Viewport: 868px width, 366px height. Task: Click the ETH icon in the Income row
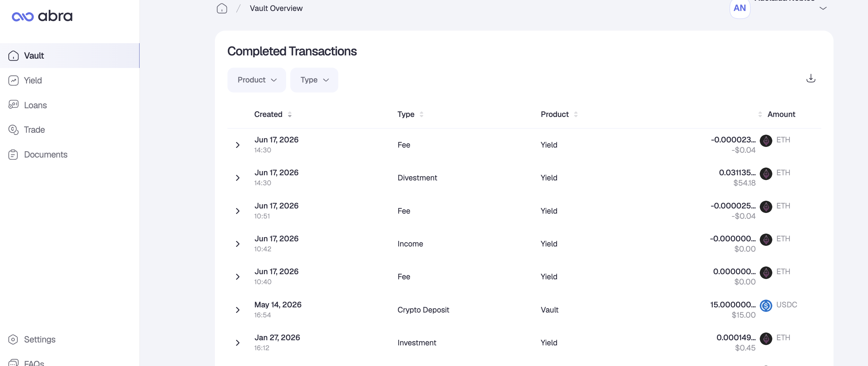click(766, 240)
